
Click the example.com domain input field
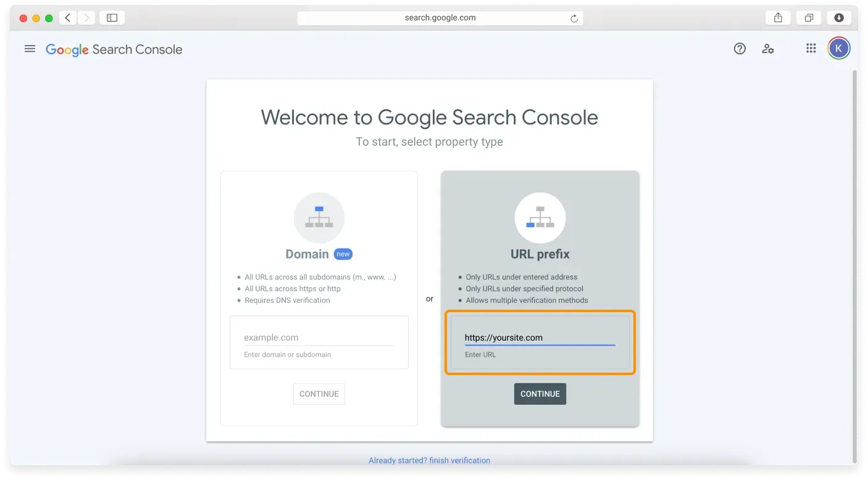pyautogui.click(x=319, y=337)
